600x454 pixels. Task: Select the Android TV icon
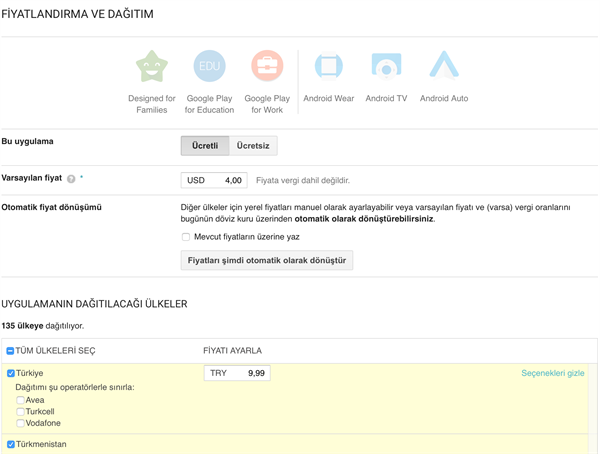[386, 67]
